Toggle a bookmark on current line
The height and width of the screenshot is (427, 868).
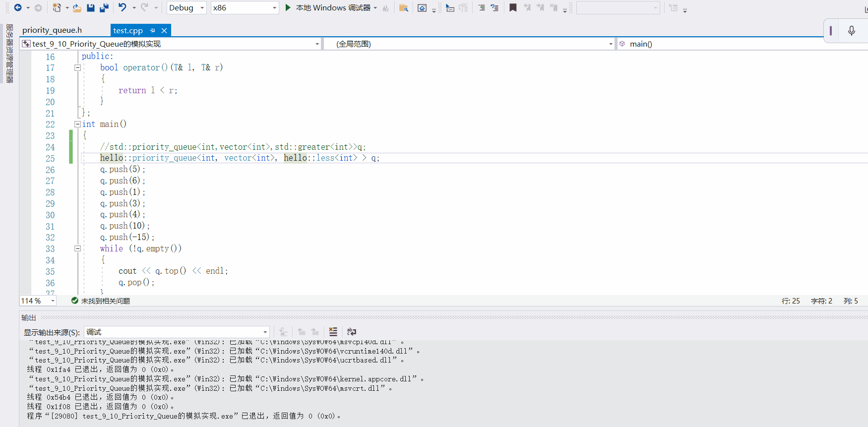[x=513, y=8]
